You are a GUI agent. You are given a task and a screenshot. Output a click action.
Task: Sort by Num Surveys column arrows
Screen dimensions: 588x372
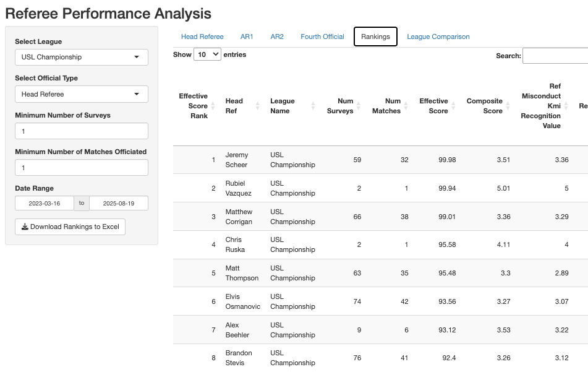359,106
